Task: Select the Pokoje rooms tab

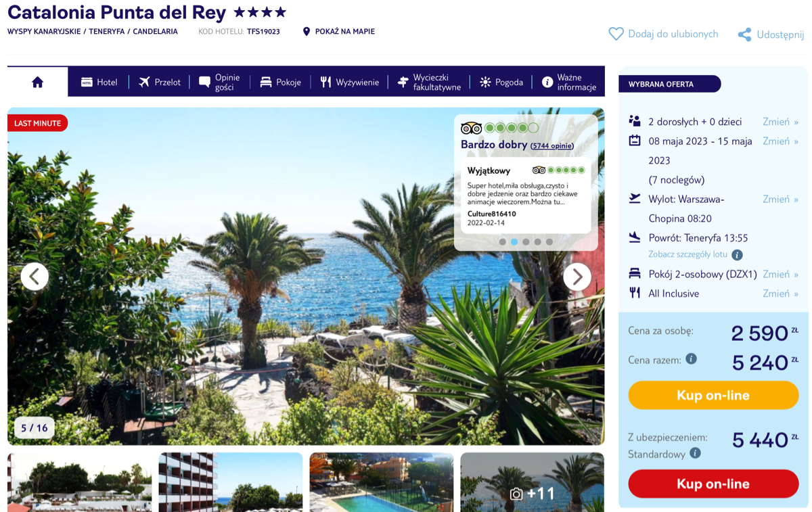Action: point(280,82)
